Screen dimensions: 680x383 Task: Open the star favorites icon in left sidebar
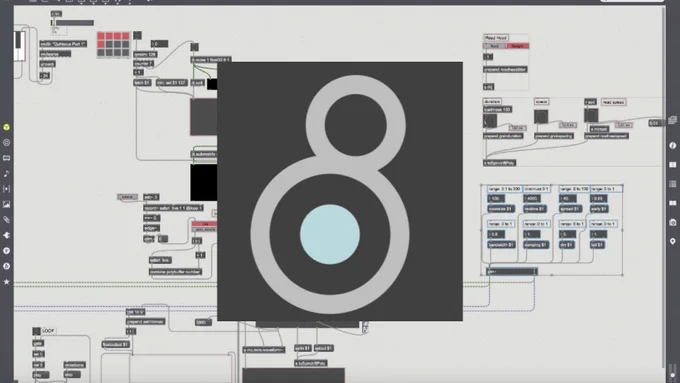tap(7, 282)
